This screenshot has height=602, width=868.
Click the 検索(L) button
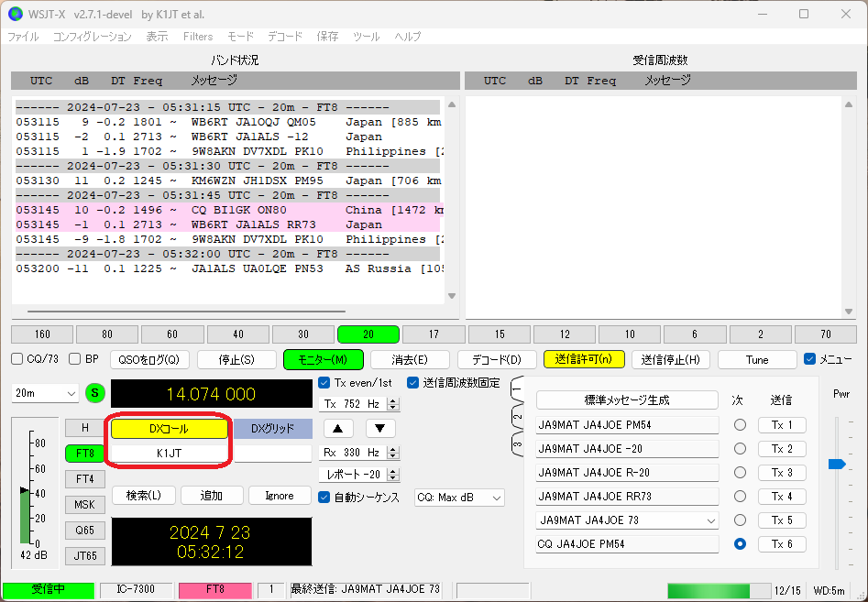pos(143,496)
